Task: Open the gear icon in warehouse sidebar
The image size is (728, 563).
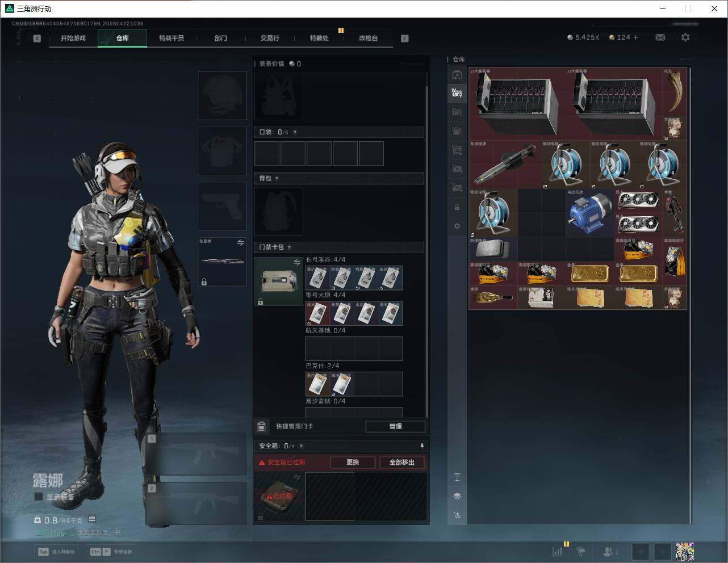Action: [457, 226]
